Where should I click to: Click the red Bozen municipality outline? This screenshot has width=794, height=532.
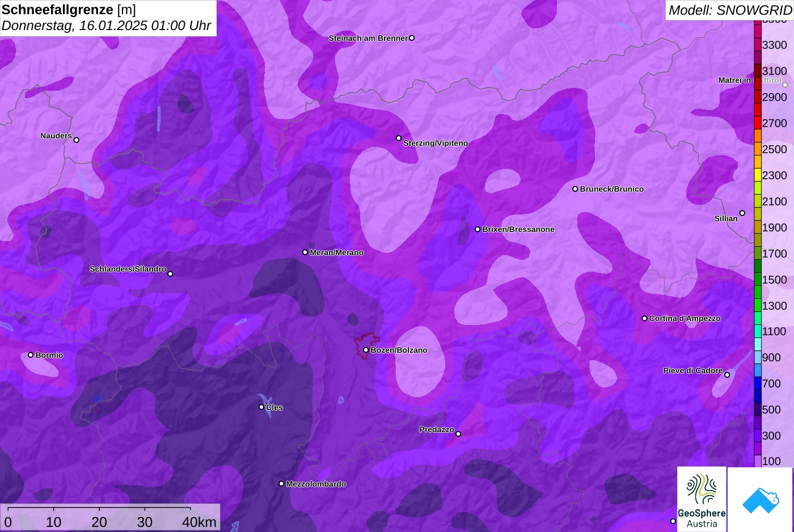coord(366,346)
